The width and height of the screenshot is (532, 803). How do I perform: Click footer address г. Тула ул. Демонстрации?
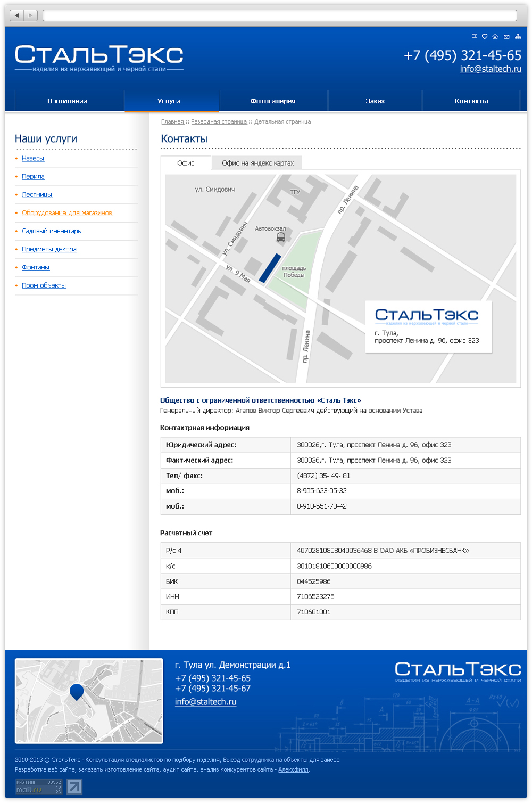[x=232, y=665]
